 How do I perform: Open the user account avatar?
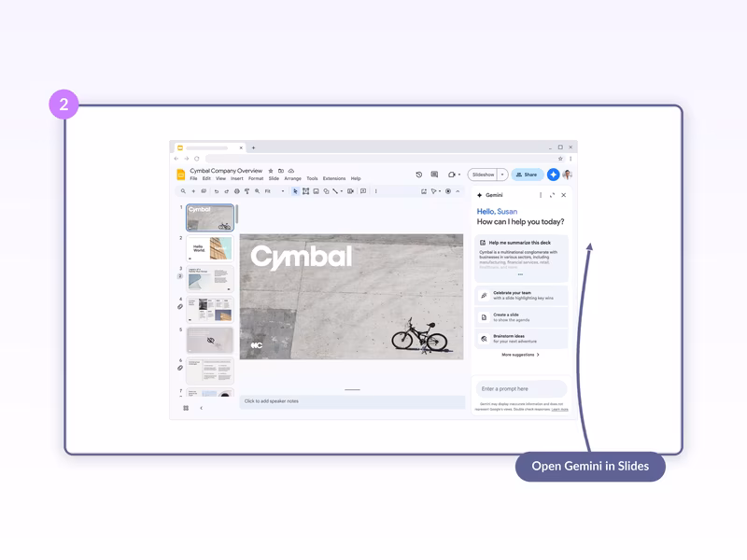point(567,175)
